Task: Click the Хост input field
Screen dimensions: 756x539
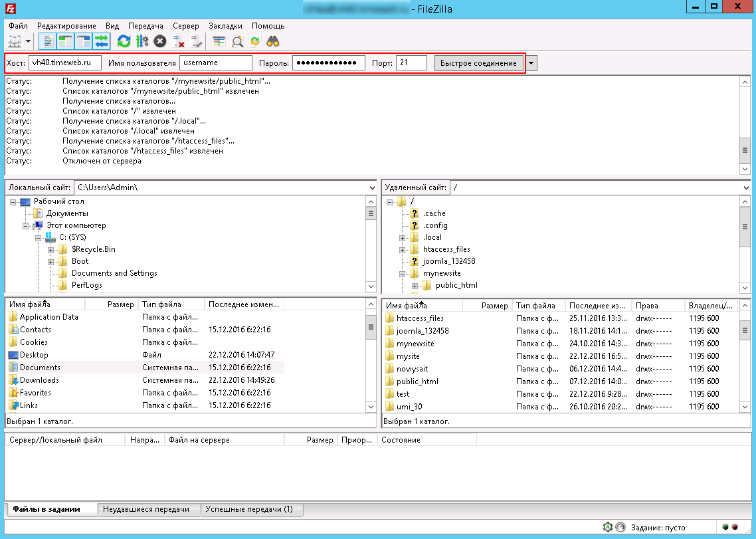Action: (64, 62)
